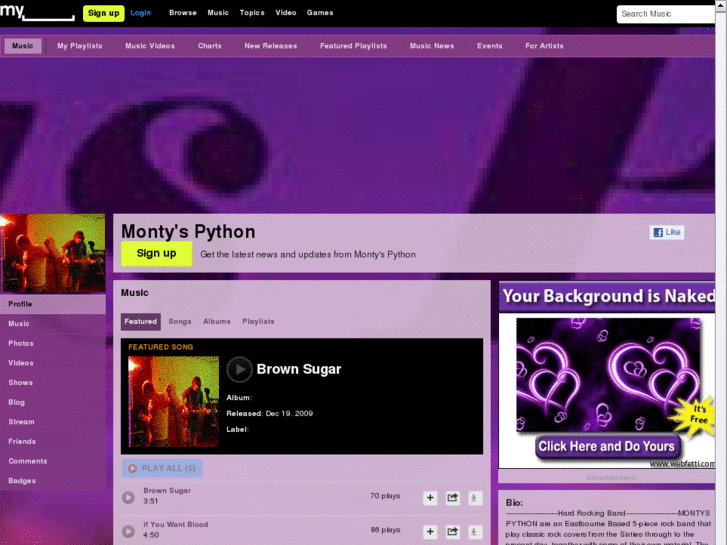Click the featured song cover image

[173, 402]
